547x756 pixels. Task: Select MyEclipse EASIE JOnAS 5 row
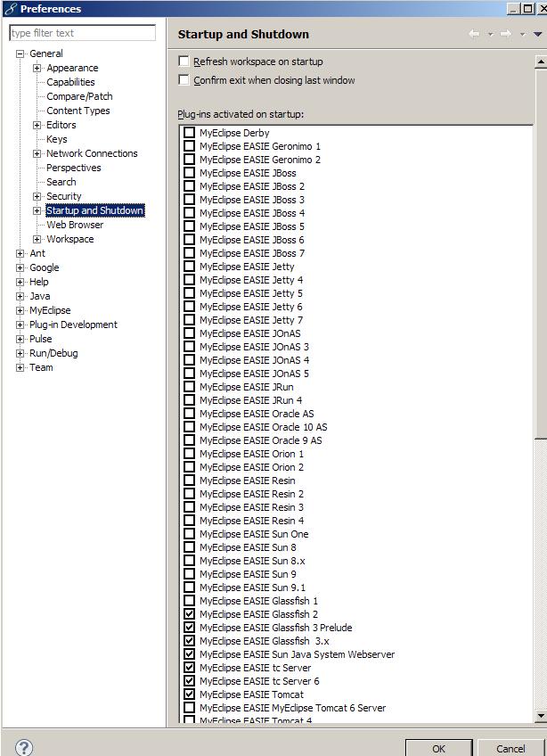254,374
